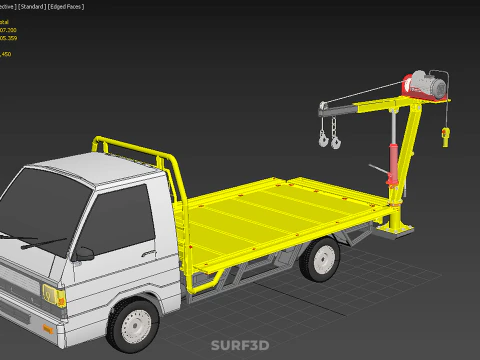Select the hanging chain hooks on the crane boom
This screenshot has width=480, height=360.
[x=329, y=133]
